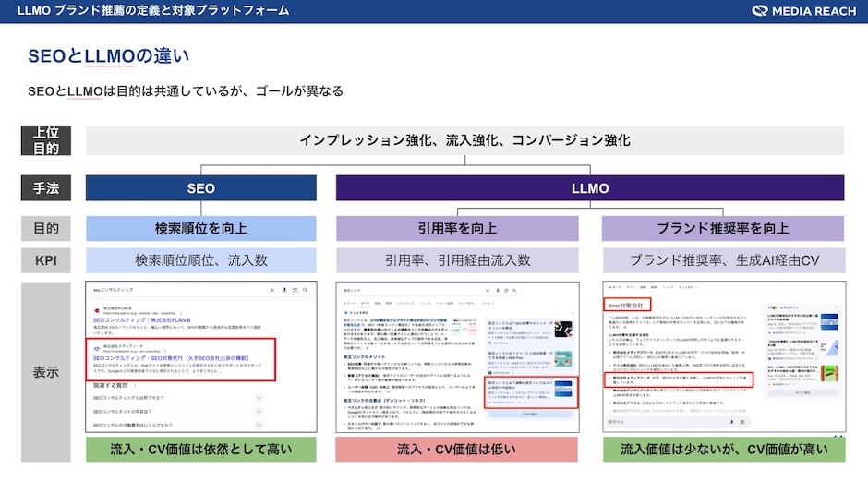Image resolution: width=868 pixels, height=481 pixels.
Task: Clear the seoコンサルティング search box with X
Action: point(271,290)
